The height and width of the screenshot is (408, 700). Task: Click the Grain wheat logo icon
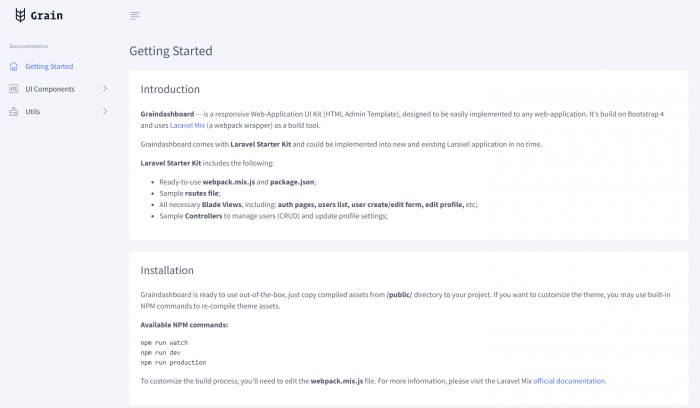pos(20,15)
